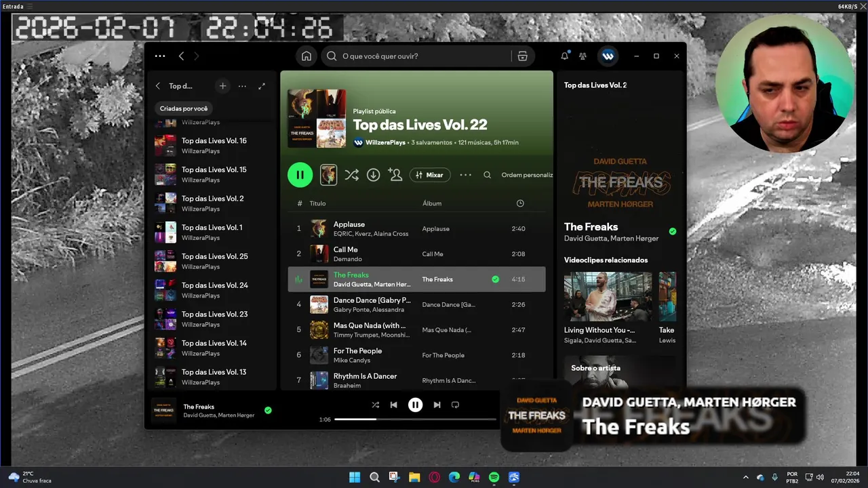Open Opera browser from taskbar
Viewport: 868px width, 488px height.
pos(434,477)
